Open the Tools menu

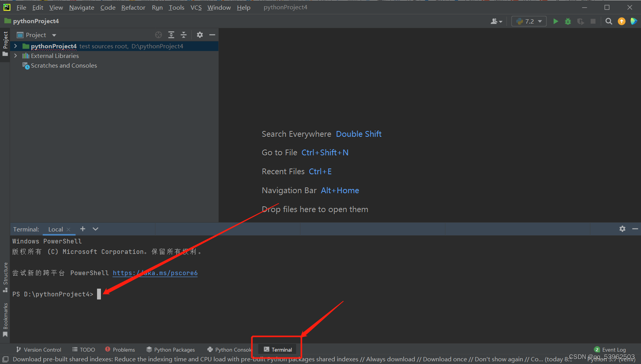tap(176, 7)
